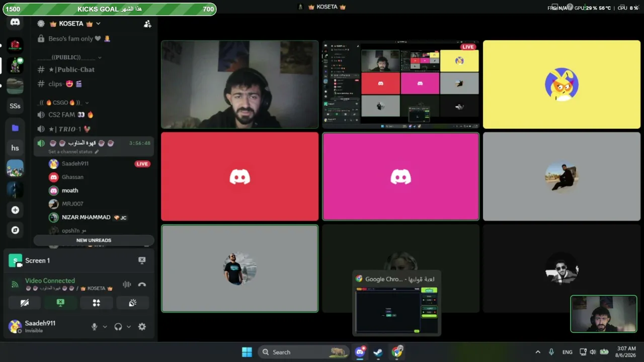
Task: Open Saadeh911 user profile panel avatar
Action: (x=15, y=326)
